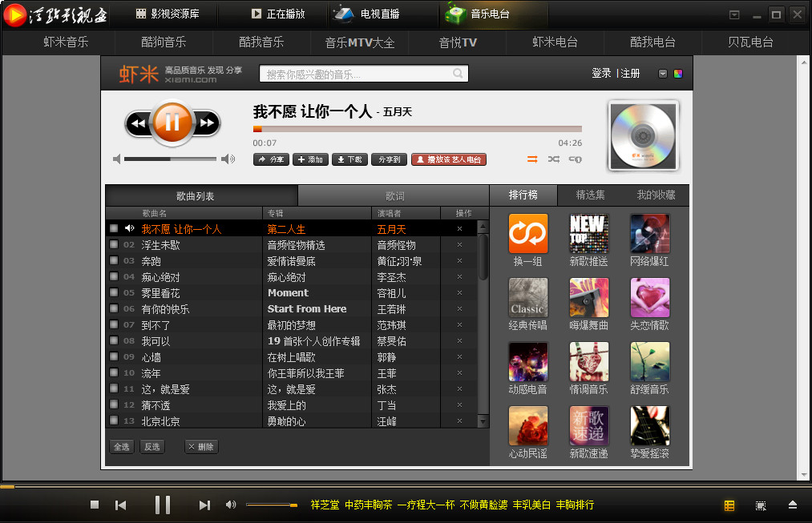Skip to previous track in Xiami player
The height and width of the screenshot is (523, 812).
click(x=138, y=123)
